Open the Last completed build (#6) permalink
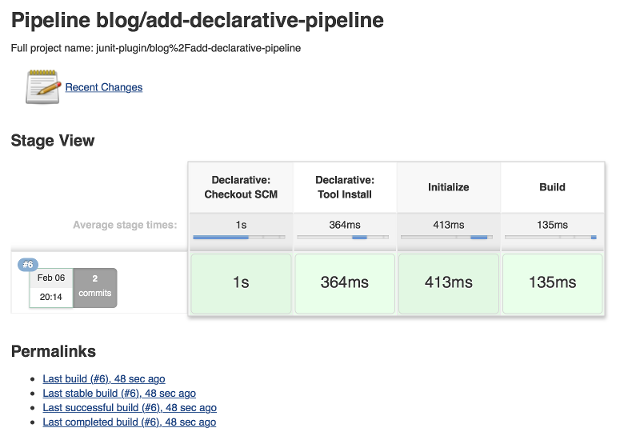The height and width of the screenshot is (440, 640). 128,422
